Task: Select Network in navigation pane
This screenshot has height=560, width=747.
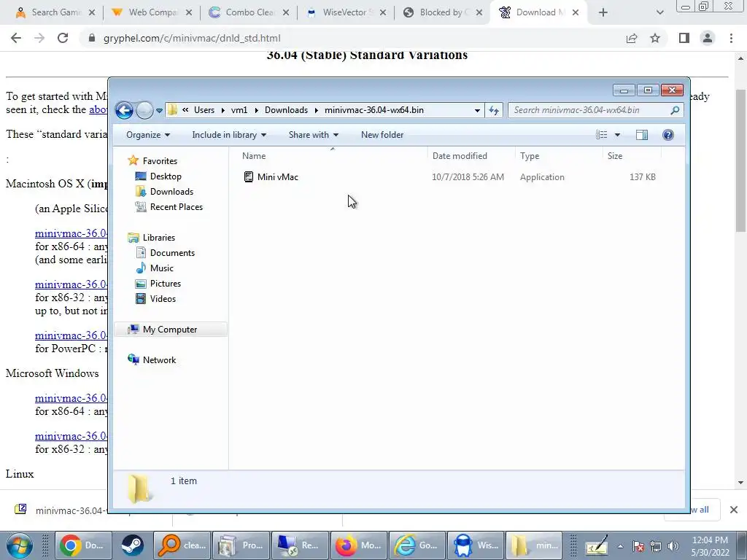Action: point(159,360)
